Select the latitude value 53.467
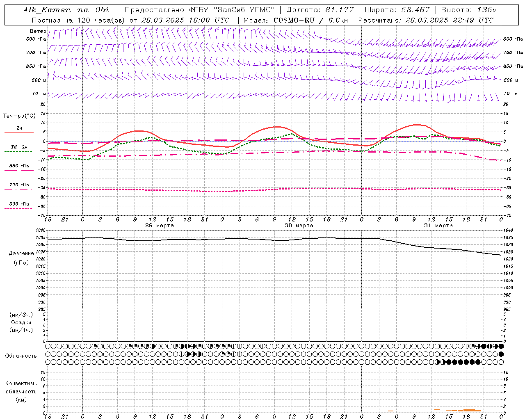This screenshot has height=420, width=525. pos(416,10)
